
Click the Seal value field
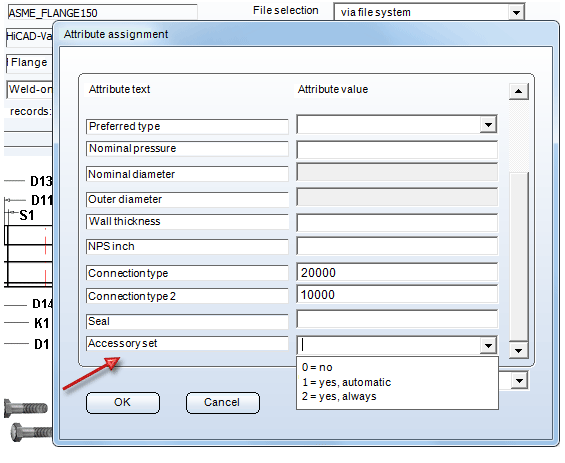click(397, 320)
